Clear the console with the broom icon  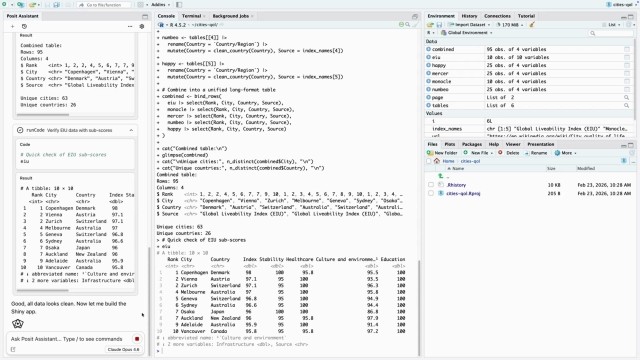(415, 25)
